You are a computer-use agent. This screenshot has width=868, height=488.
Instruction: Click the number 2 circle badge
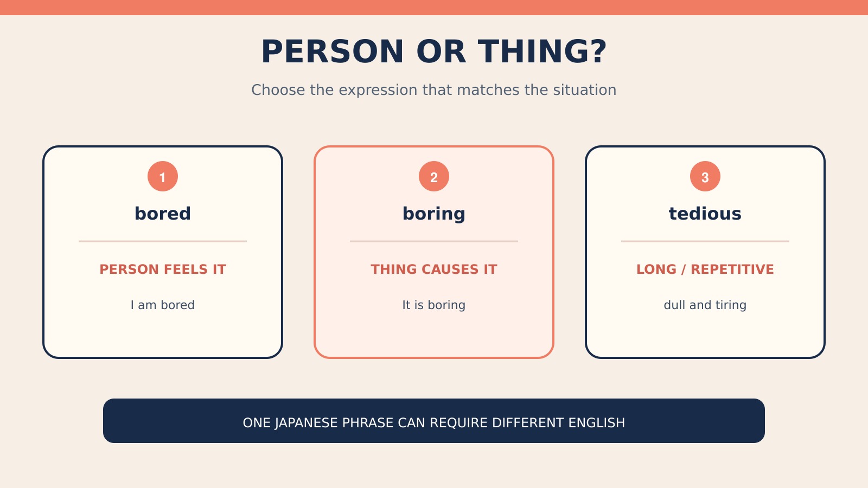[x=434, y=176]
